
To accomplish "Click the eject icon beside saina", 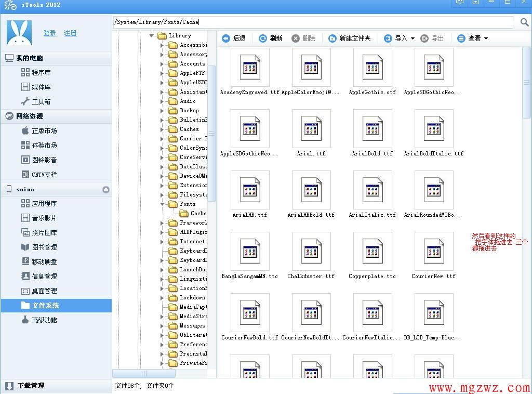I will (x=106, y=189).
